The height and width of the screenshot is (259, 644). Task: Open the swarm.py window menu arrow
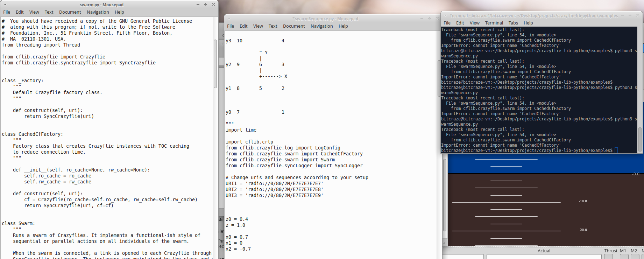tap(5, 5)
